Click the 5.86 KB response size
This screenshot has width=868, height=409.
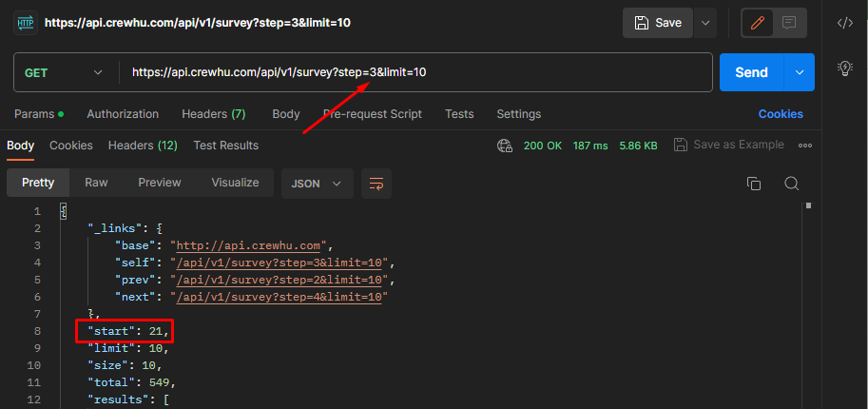pyautogui.click(x=638, y=146)
